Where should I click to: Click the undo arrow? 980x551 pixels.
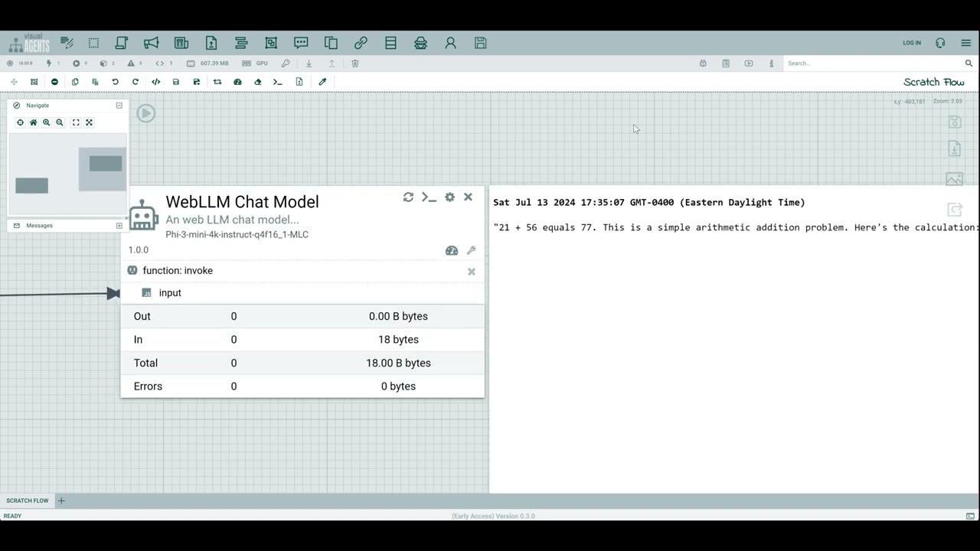(x=115, y=82)
